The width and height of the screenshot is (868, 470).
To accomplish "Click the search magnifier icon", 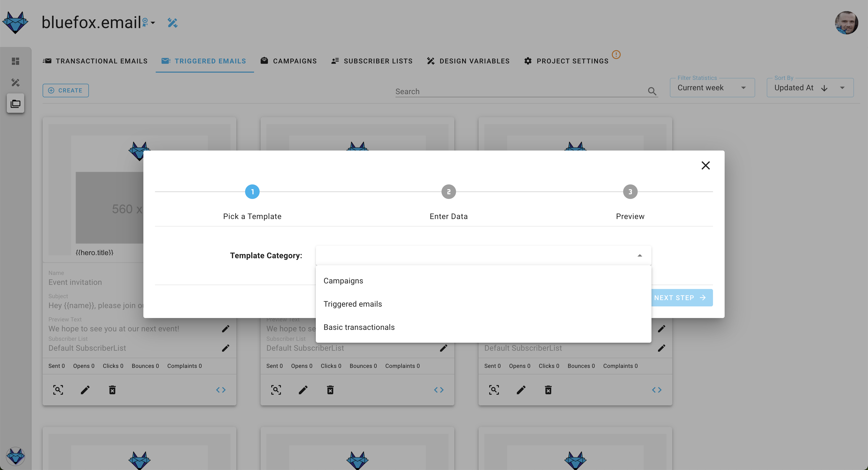I will point(652,91).
